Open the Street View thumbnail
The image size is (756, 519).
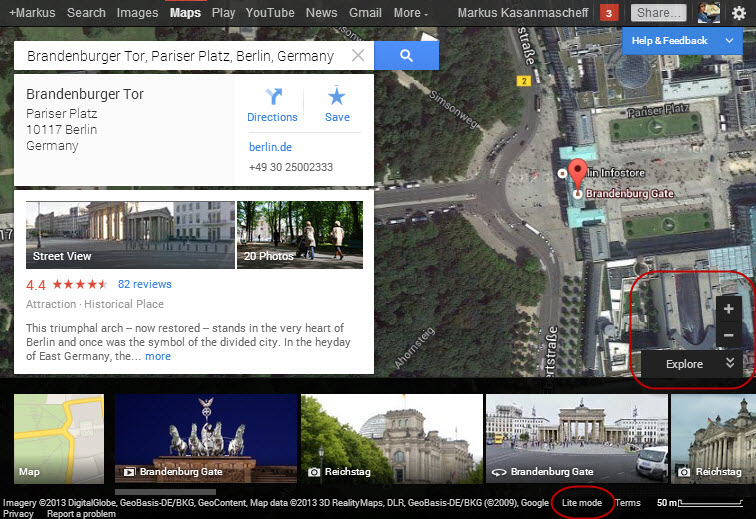tap(130, 235)
